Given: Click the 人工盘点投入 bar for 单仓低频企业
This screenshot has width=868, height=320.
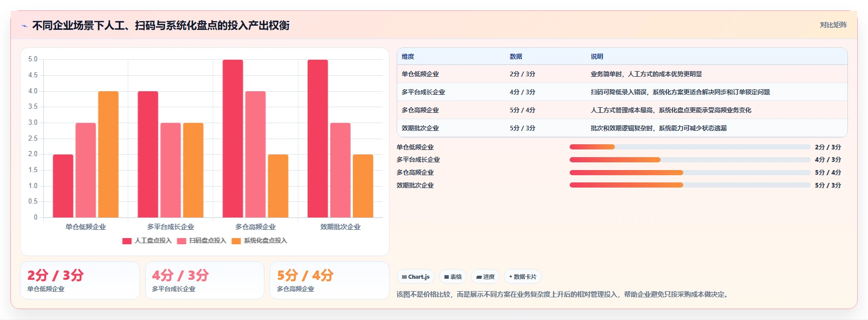Looking at the screenshot, I should (x=63, y=186).
